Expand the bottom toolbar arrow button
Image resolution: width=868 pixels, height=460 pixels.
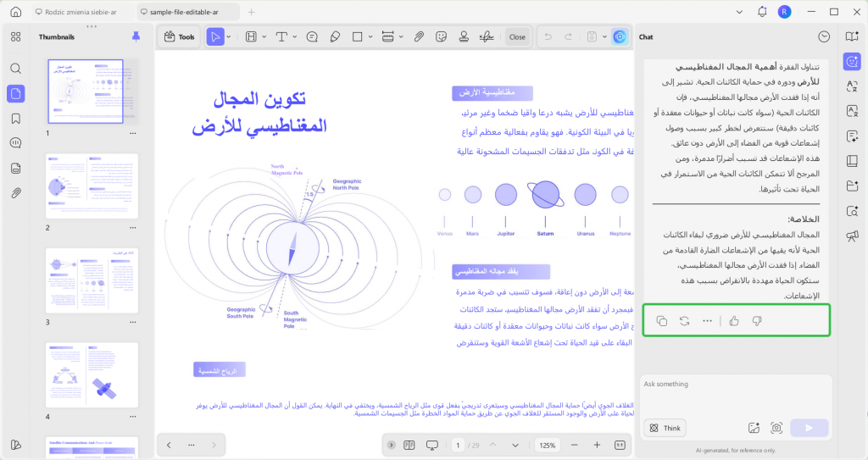click(392, 445)
